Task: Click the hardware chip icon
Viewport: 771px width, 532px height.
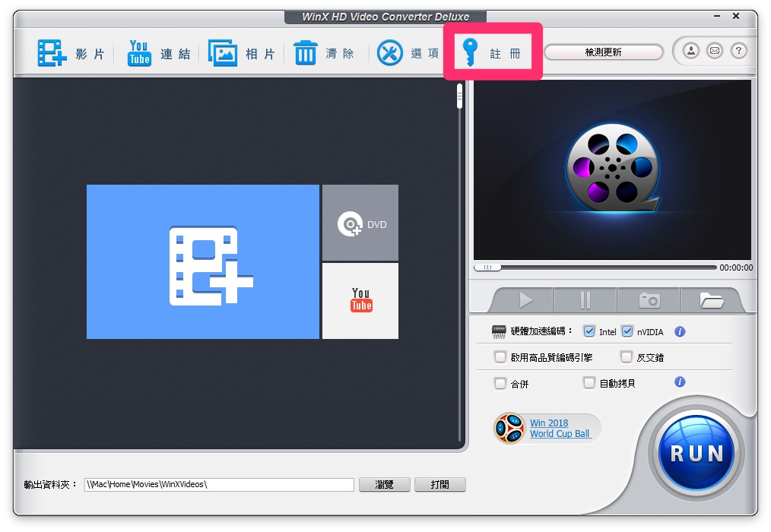Action: [x=499, y=332]
